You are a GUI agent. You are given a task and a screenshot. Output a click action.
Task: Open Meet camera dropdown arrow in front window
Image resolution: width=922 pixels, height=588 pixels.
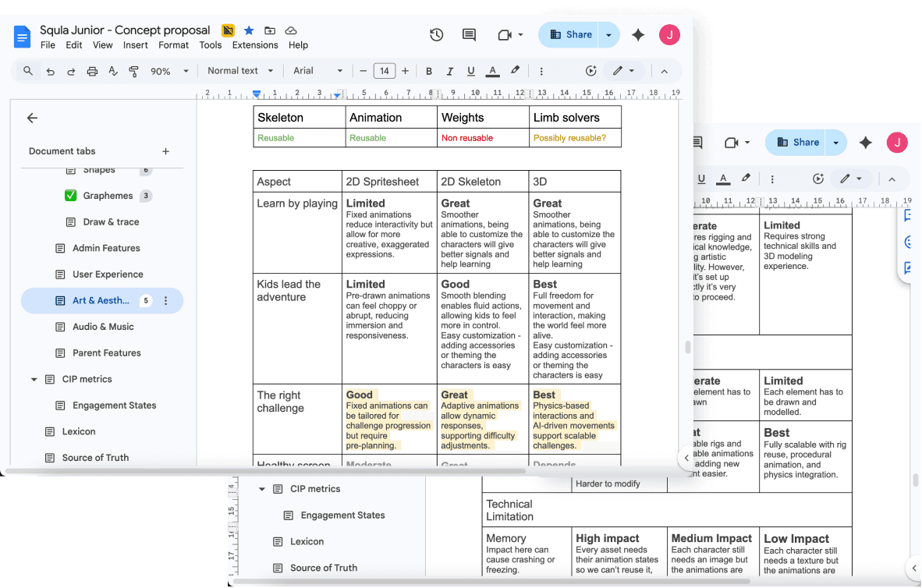(x=520, y=34)
